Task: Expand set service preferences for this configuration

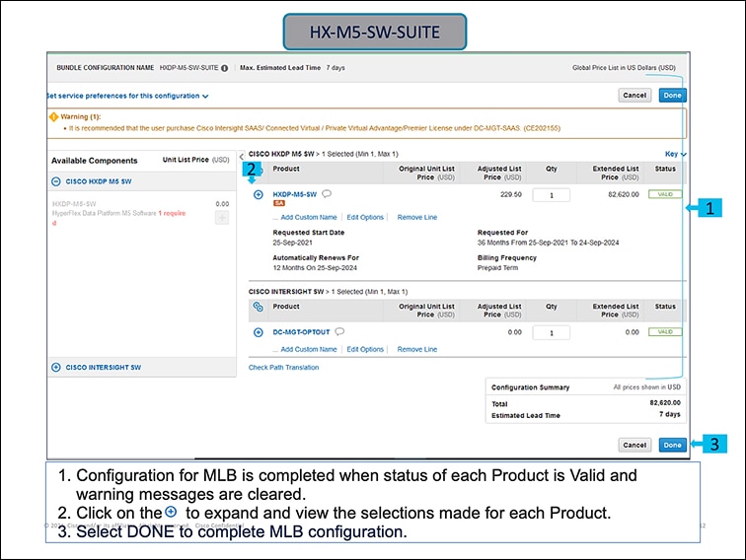Action: (128, 97)
